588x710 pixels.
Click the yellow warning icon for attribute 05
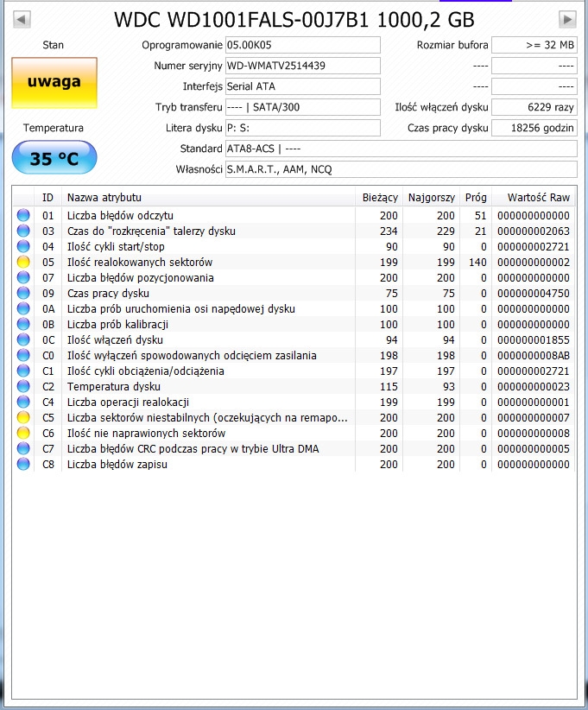[x=23, y=262]
